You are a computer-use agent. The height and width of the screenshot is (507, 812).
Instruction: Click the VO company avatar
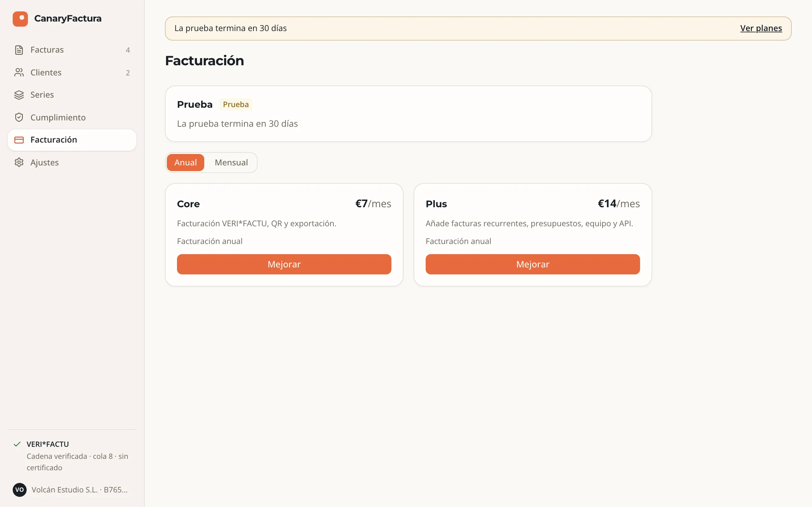19,490
